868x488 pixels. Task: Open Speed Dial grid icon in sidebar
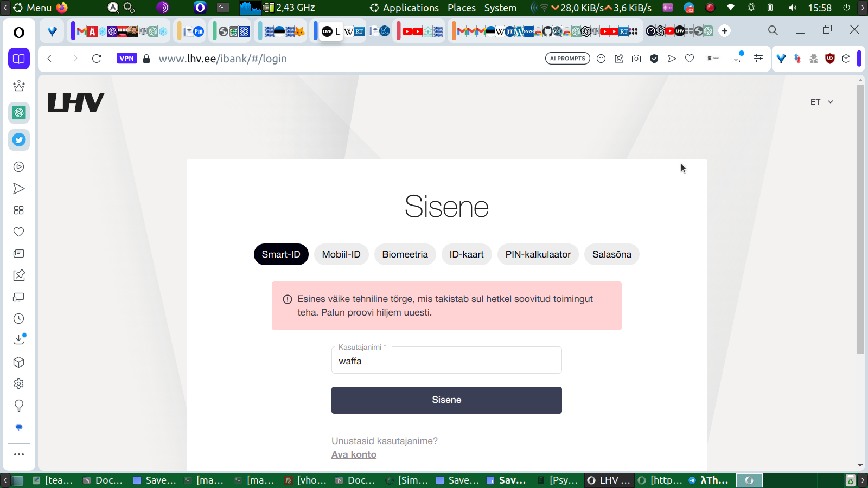[19, 210]
